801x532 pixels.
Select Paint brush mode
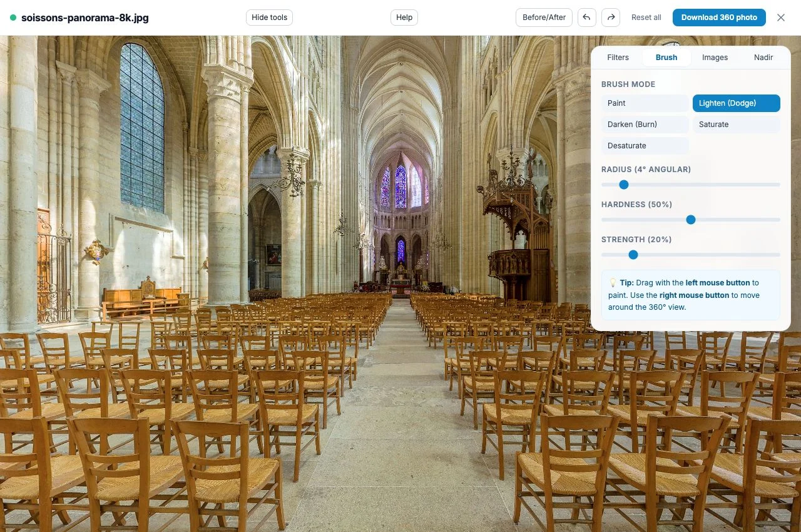[645, 103]
